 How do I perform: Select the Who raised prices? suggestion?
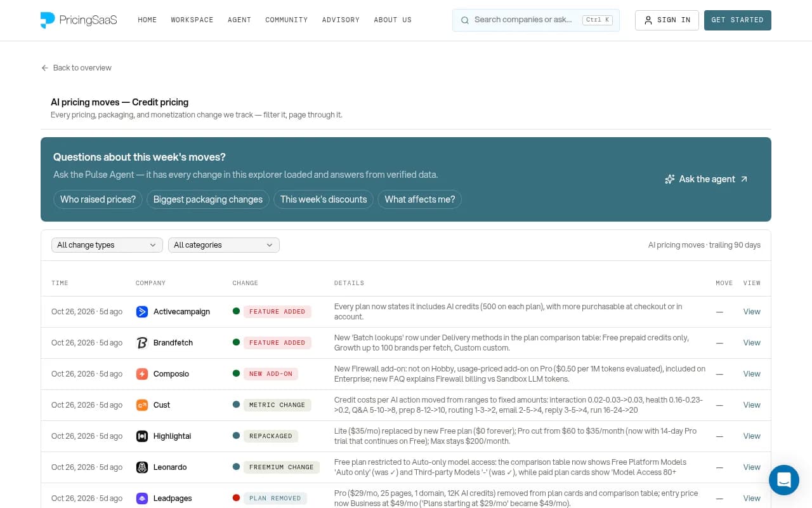[98, 199]
